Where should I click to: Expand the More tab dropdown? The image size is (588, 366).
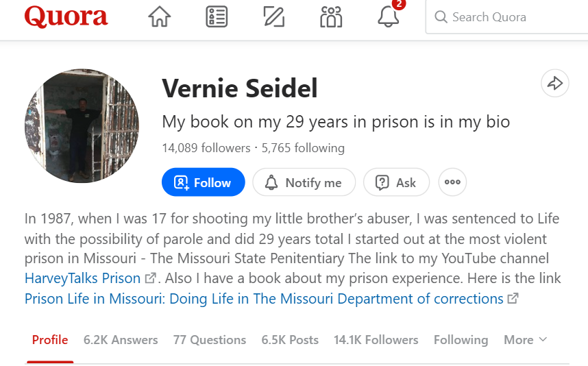(526, 340)
